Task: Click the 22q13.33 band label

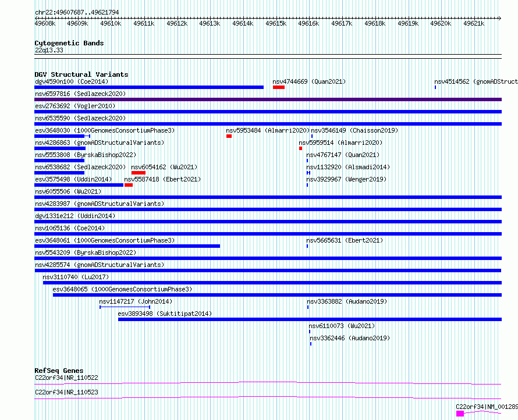Action: 49,50
